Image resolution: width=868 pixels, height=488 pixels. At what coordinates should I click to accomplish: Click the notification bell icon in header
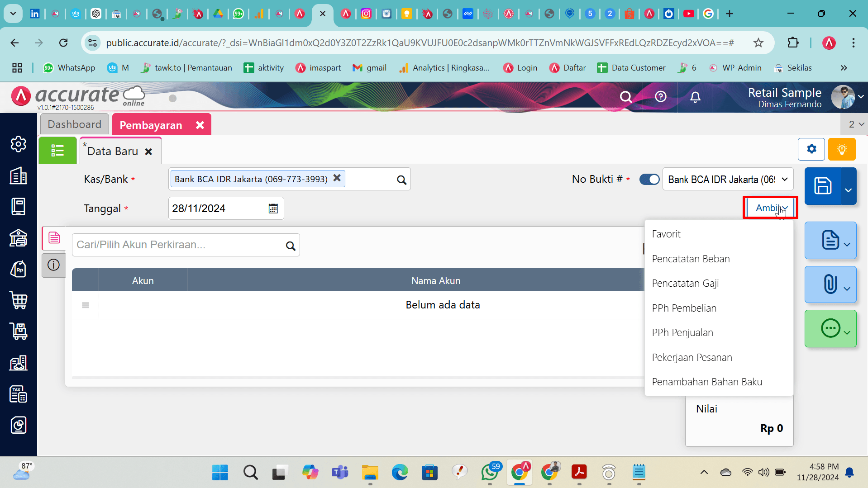coord(695,97)
